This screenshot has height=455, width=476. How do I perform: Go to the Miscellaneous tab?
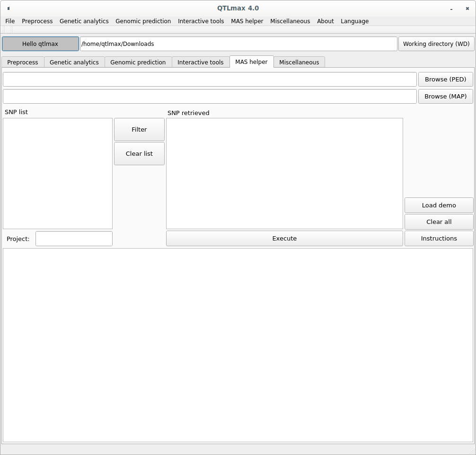click(x=299, y=62)
